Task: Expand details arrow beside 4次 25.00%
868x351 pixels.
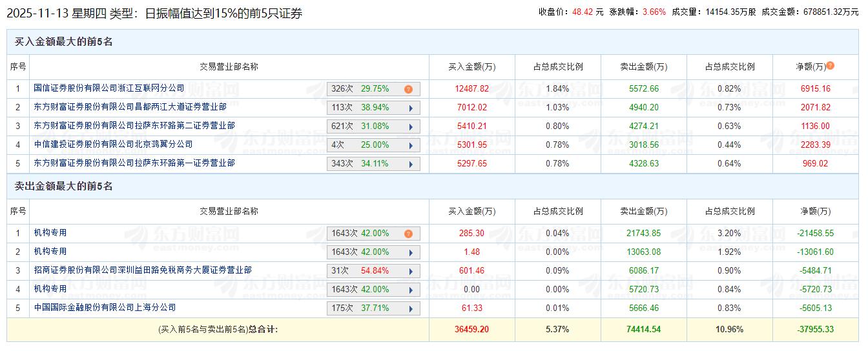Action: pyautogui.click(x=411, y=145)
